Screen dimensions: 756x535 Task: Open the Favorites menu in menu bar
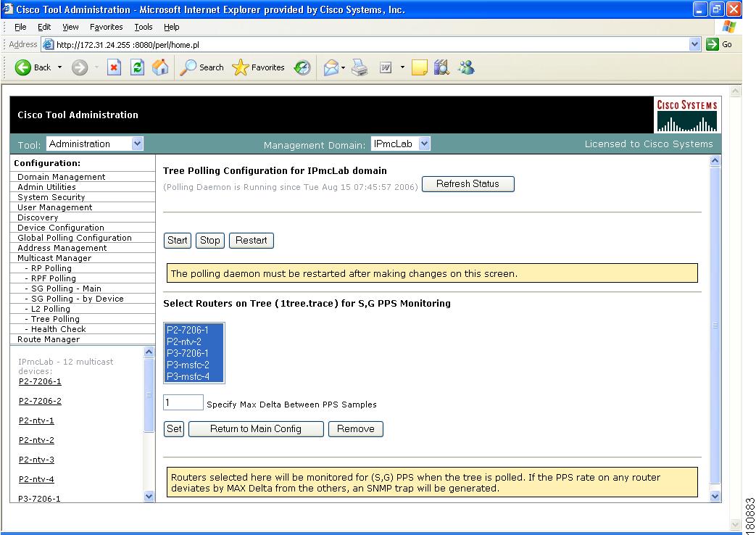(106, 27)
